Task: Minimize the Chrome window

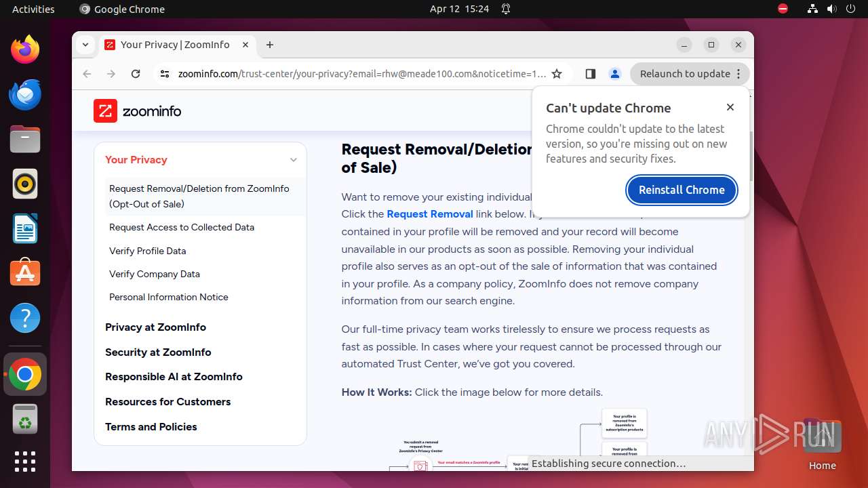Action: [684, 45]
